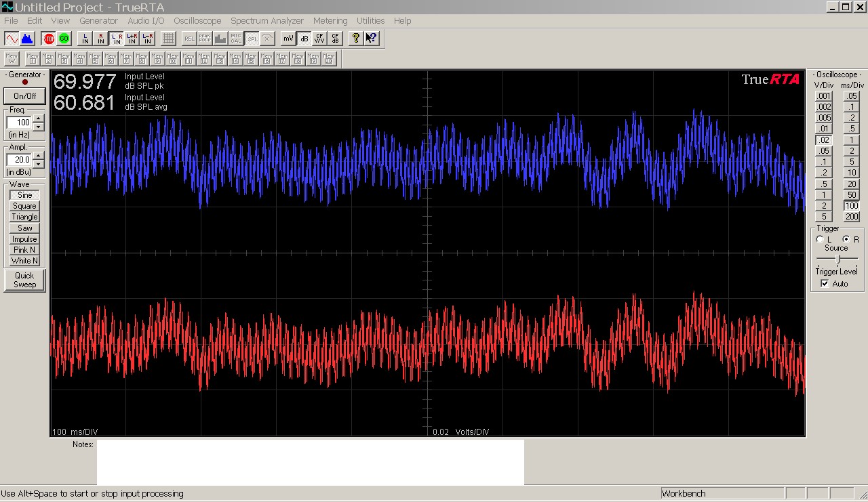
Task: Click the amplitude input field
Action: tap(19, 160)
